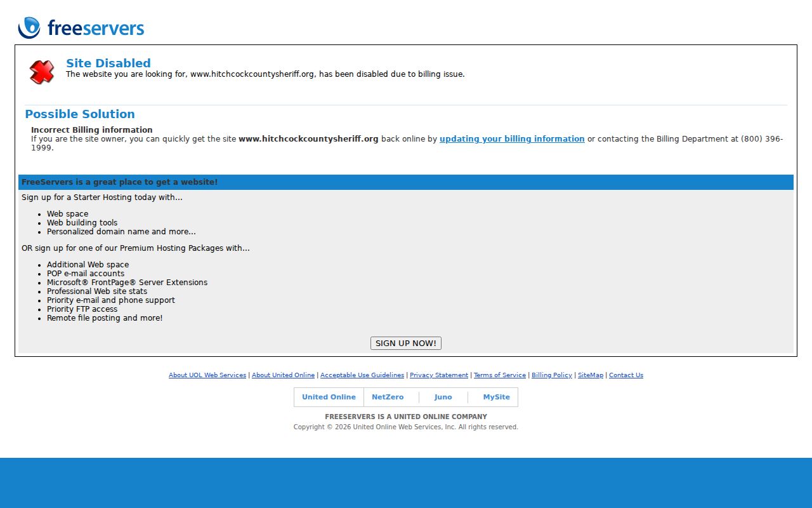The width and height of the screenshot is (812, 508).
Task: Click Microsoft FrontPage Server Extensions item
Action: tap(127, 283)
